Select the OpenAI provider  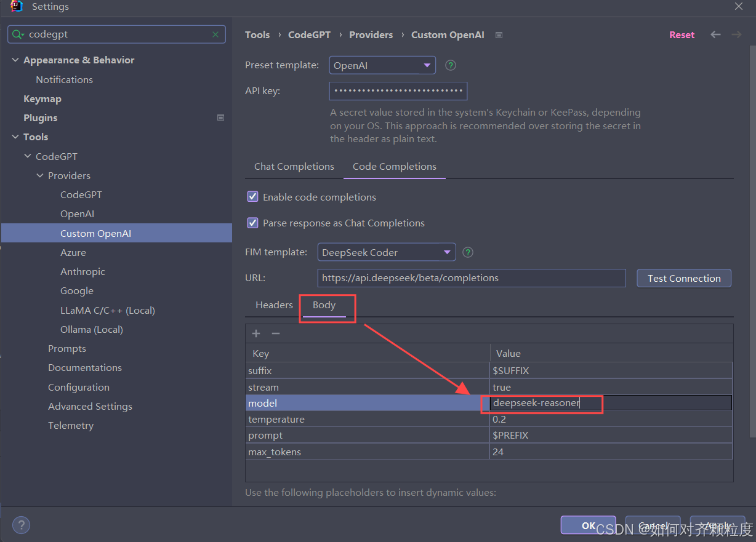pos(78,213)
